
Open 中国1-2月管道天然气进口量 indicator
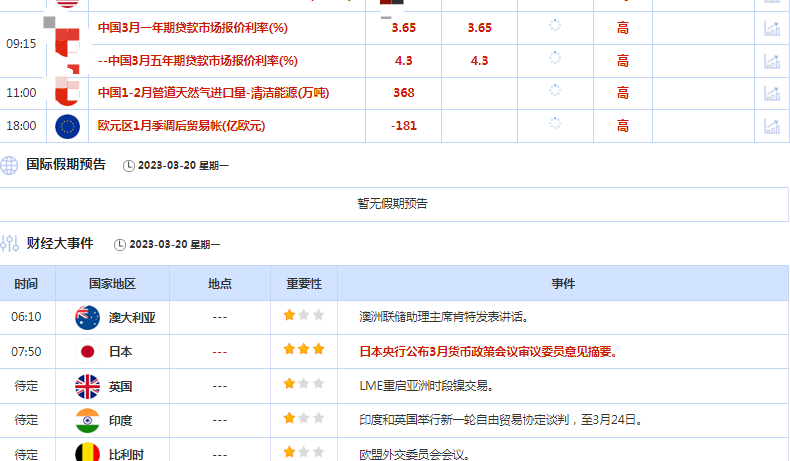(213, 93)
